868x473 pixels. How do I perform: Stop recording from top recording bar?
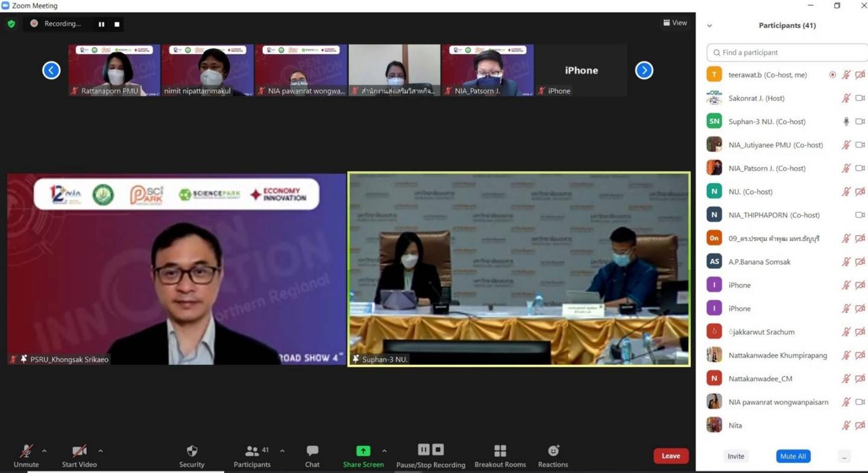(x=117, y=24)
